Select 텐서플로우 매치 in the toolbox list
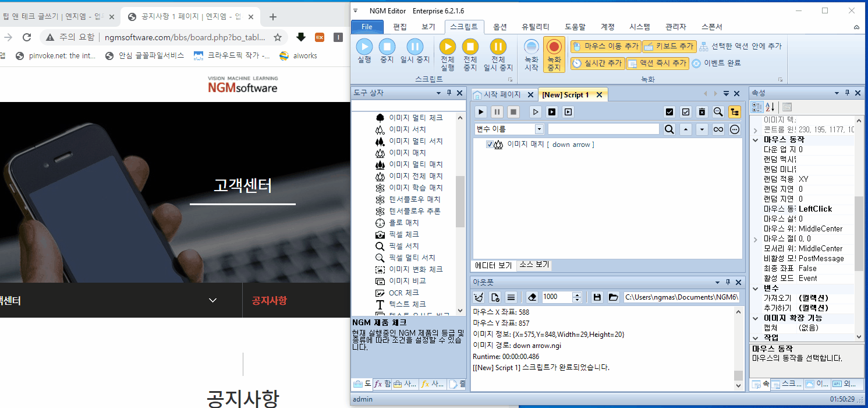Screen dimensions: 868x408 click(414, 199)
